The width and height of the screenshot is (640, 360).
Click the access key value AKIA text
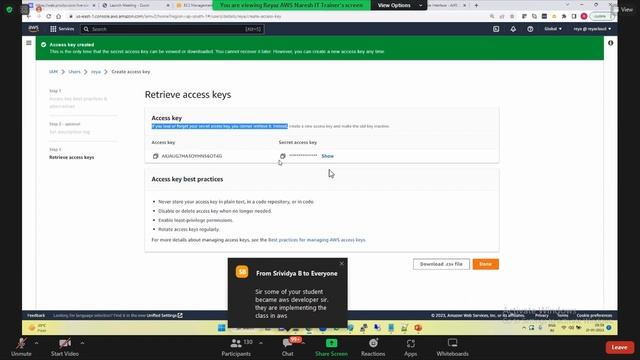coord(192,156)
